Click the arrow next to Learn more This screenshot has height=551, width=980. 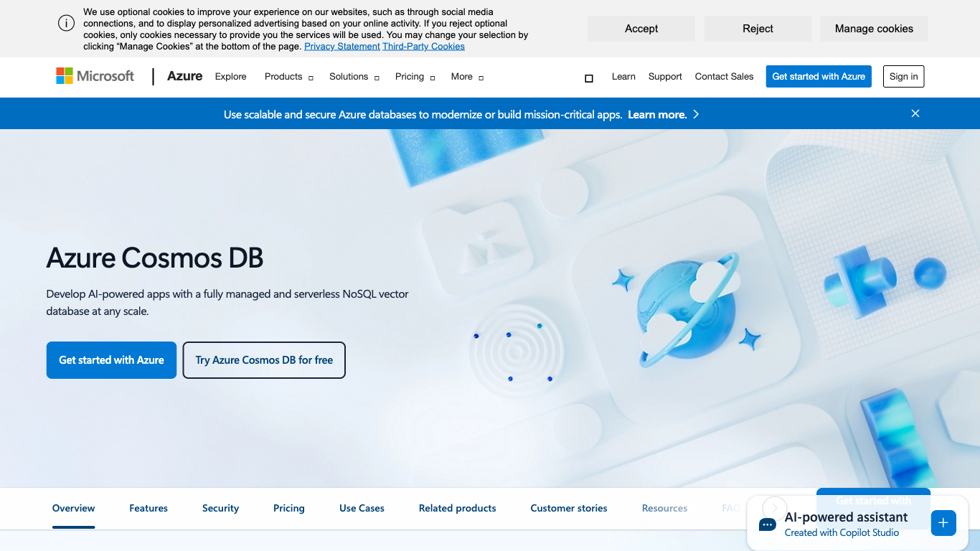[696, 114]
